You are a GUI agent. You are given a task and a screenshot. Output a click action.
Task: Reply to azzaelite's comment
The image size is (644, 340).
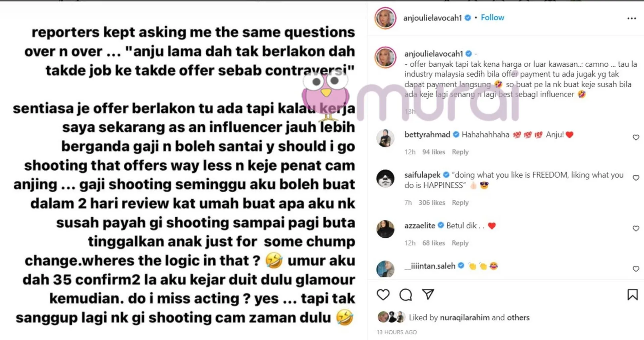pyautogui.click(x=460, y=243)
